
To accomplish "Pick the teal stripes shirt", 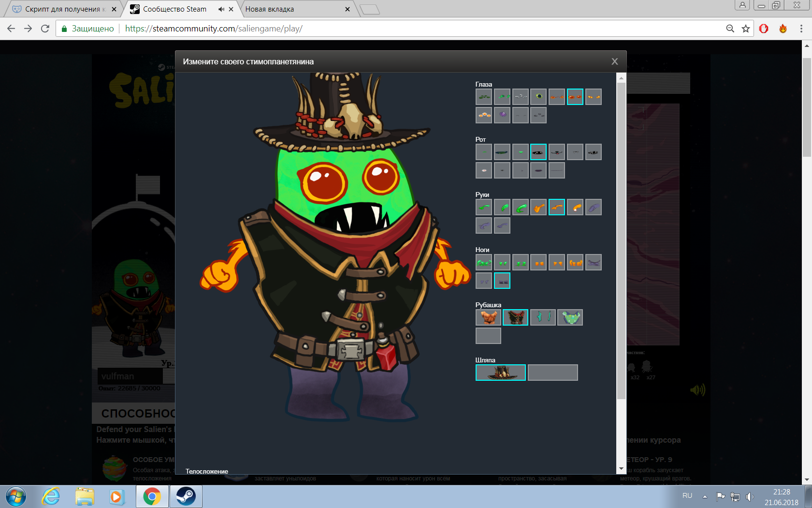I will (543, 317).
